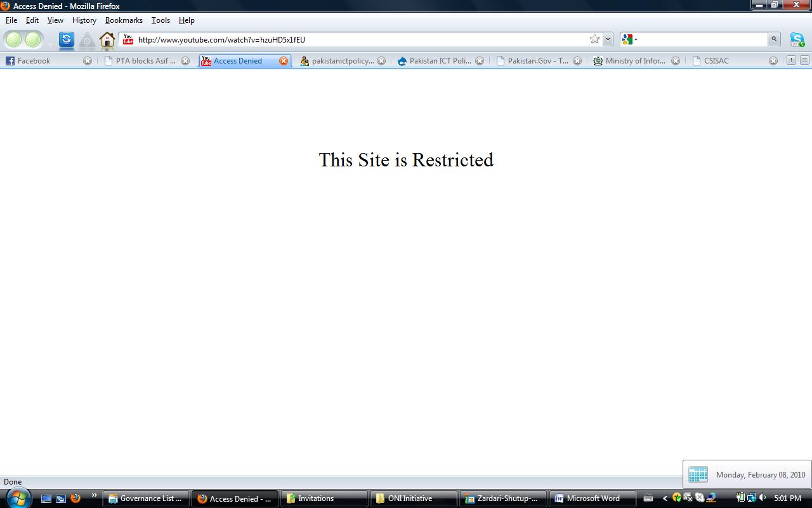Open the Bookmarks menu
The image size is (812, 508).
pos(124,20)
